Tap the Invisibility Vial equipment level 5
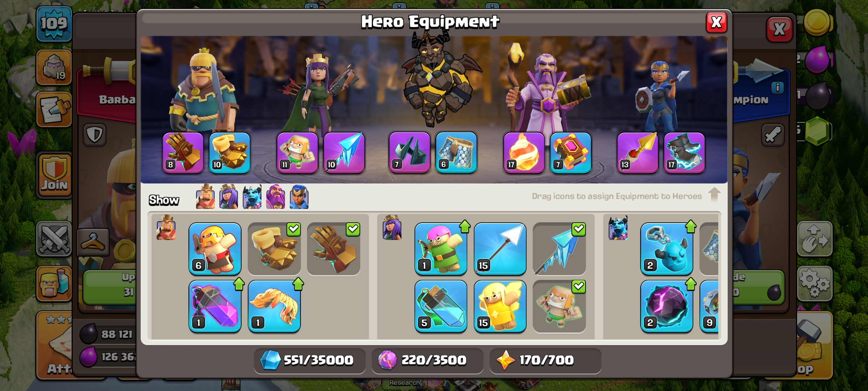This screenshot has height=391, width=868. [441, 306]
